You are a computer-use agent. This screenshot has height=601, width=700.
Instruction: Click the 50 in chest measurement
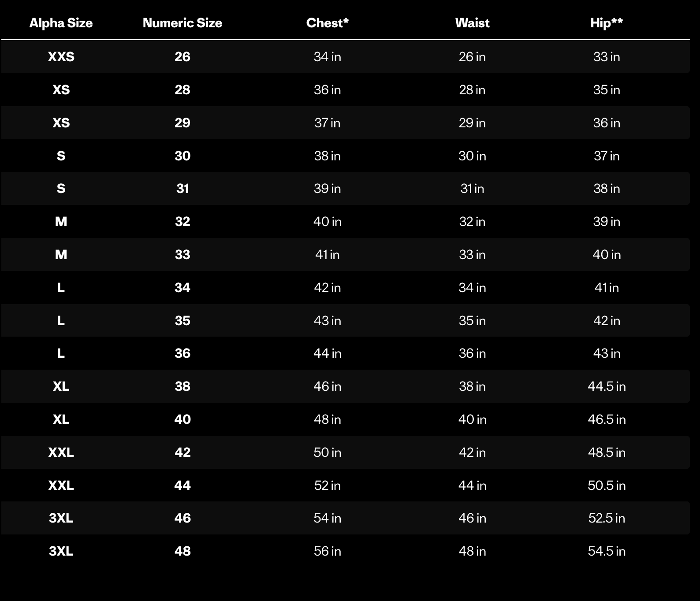tap(327, 453)
